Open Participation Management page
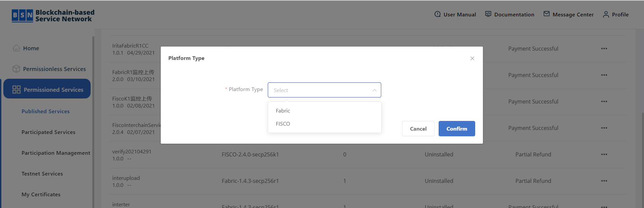Viewport: 644px width, 208px height. tap(56, 153)
